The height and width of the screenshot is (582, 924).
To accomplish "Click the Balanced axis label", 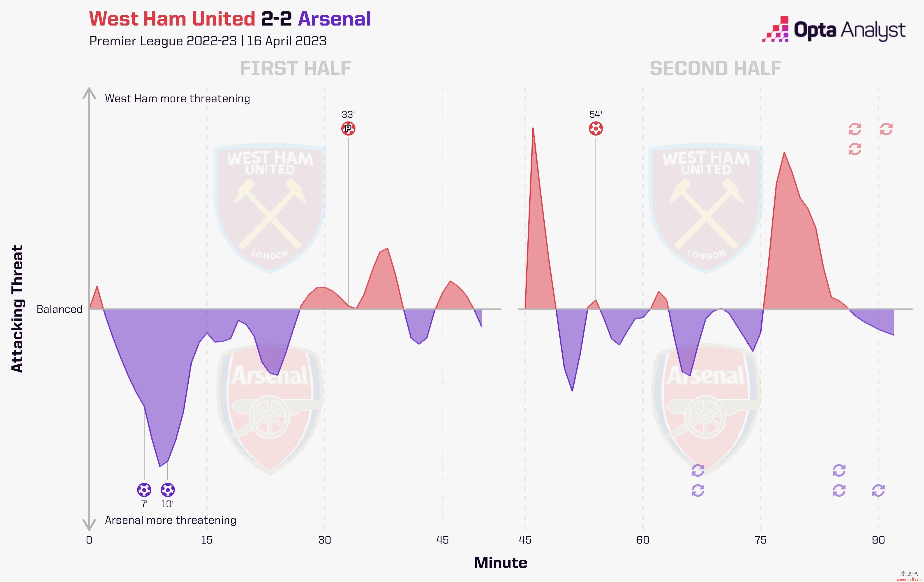I will click(x=60, y=309).
